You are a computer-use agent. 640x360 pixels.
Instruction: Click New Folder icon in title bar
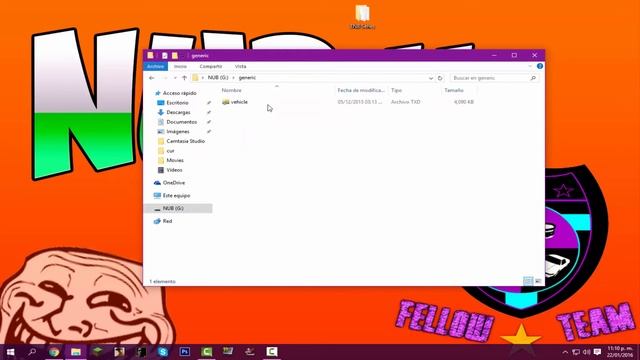pyautogui.click(x=175, y=56)
